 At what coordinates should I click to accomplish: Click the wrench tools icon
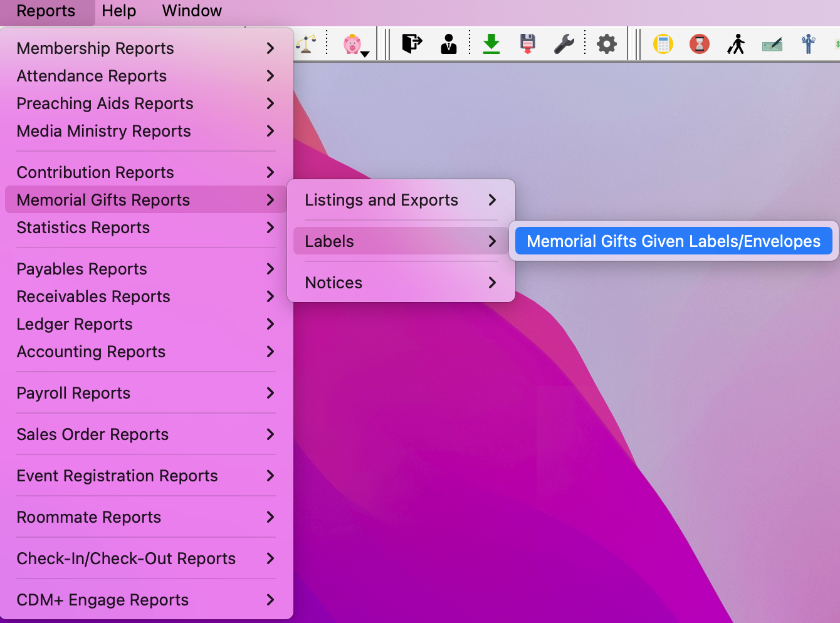click(564, 44)
